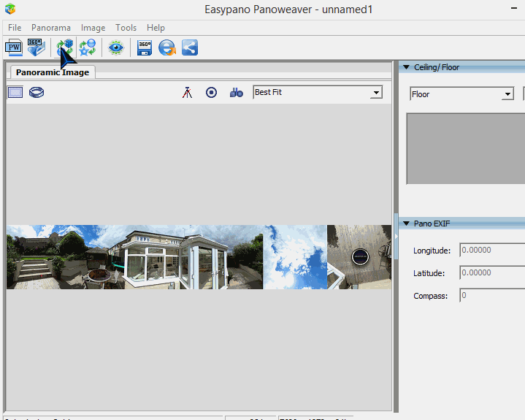Click the web browser publish icon

tap(167, 47)
